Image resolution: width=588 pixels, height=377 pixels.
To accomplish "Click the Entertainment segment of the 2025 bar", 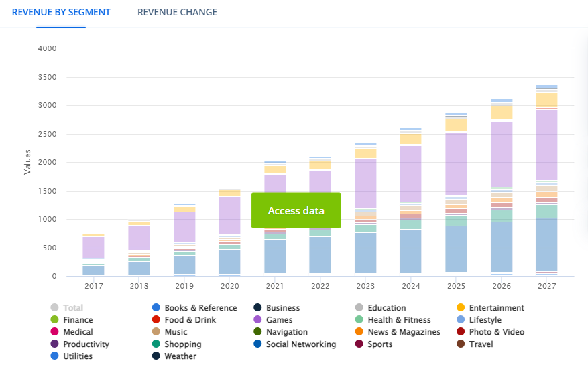I will click(456, 125).
